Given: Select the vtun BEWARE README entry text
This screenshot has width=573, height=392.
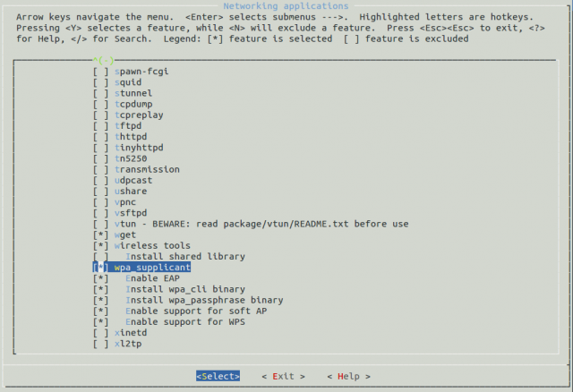Looking at the screenshot, I should (x=261, y=224).
